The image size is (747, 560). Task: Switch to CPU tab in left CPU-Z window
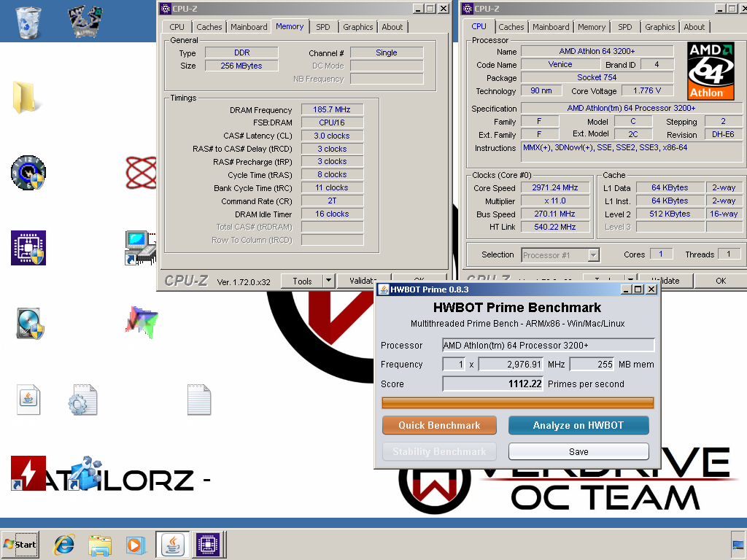[x=177, y=27]
